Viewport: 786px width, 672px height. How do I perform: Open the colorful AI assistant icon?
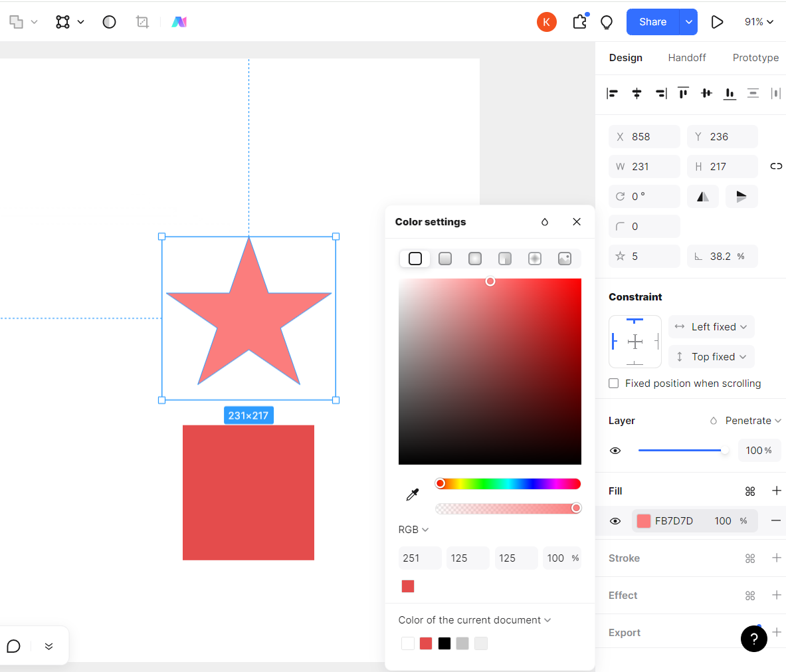click(x=179, y=22)
